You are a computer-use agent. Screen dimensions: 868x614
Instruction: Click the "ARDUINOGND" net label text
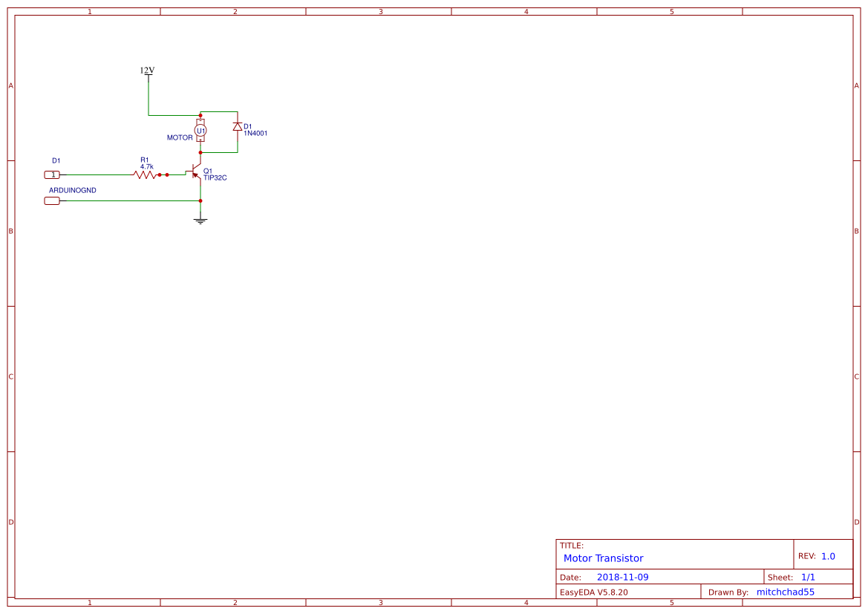pos(73,191)
